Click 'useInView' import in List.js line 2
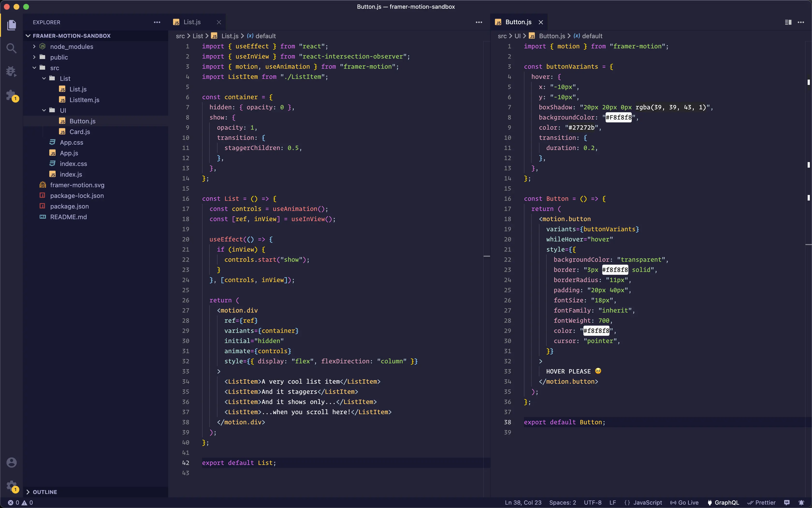Image resolution: width=812 pixels, height=508 pixels. point(252,56)
